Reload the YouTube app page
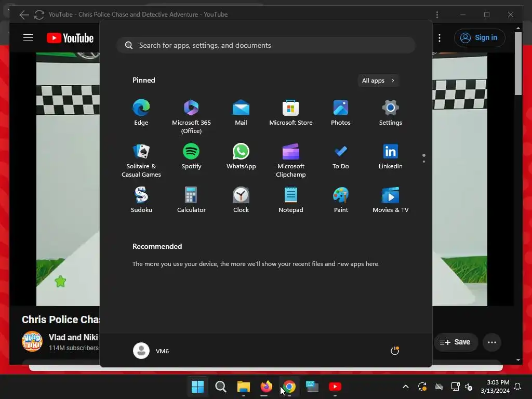Image resolution: width=532 pixels, height=399 pixels. [39, 15]
